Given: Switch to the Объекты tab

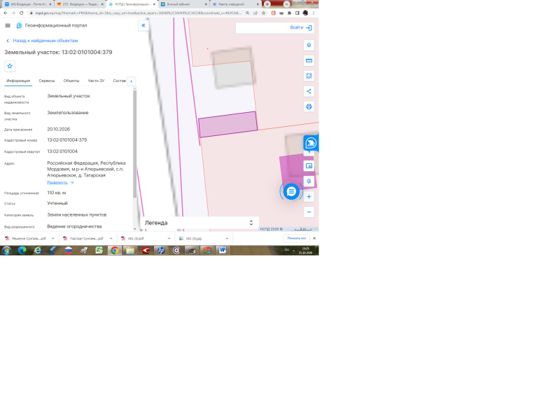Looking at the screenshot, I should (x=71, y=81).
